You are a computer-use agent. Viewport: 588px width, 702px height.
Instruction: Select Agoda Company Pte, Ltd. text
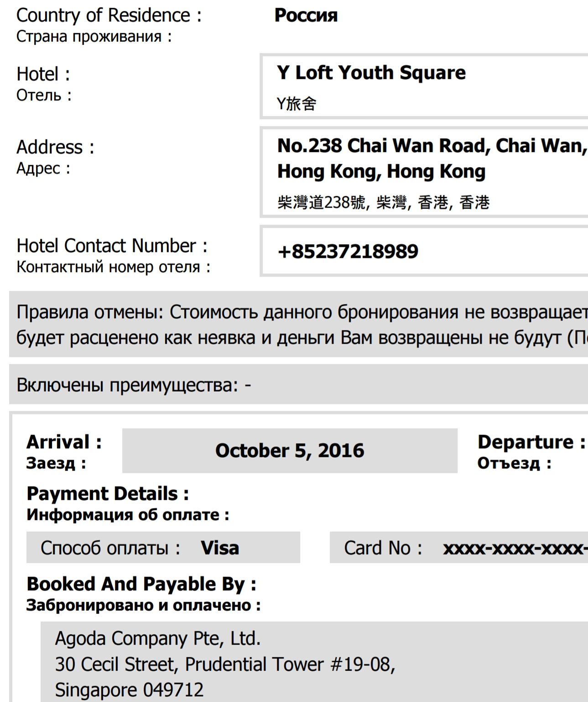158,639
